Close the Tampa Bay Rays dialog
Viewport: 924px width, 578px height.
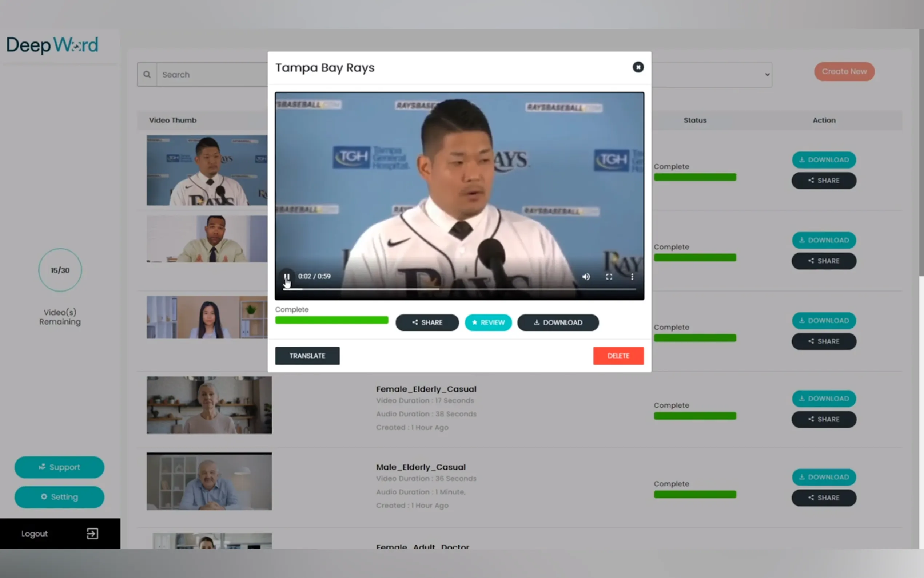coord(637,67)
